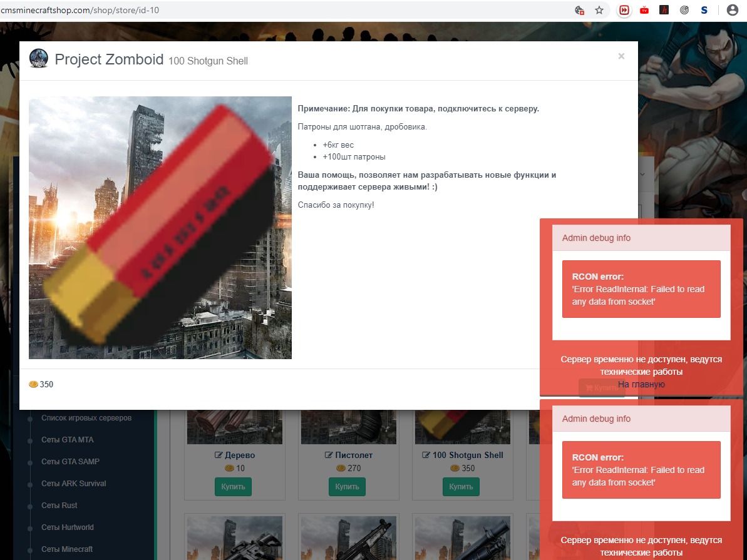Click the shotgun shell product image
Image resolution: width=747 pixels, height=560 pixels.
[x=160, y=228]
